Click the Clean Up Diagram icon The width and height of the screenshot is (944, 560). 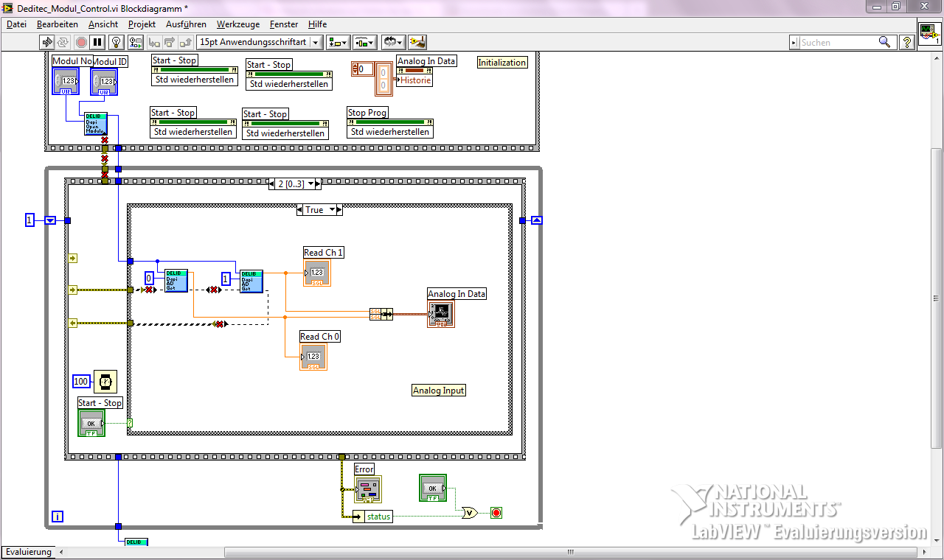point(417,42)
